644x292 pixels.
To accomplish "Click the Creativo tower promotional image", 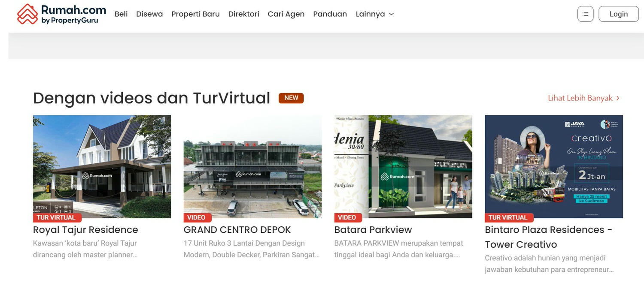I will tap(554, 166).
